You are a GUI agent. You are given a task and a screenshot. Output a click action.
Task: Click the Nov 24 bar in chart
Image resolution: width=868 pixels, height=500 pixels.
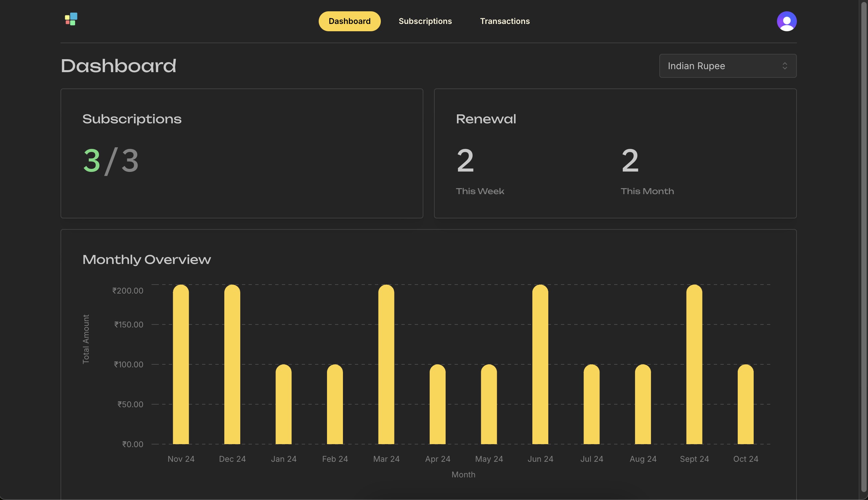click(181, 364)
